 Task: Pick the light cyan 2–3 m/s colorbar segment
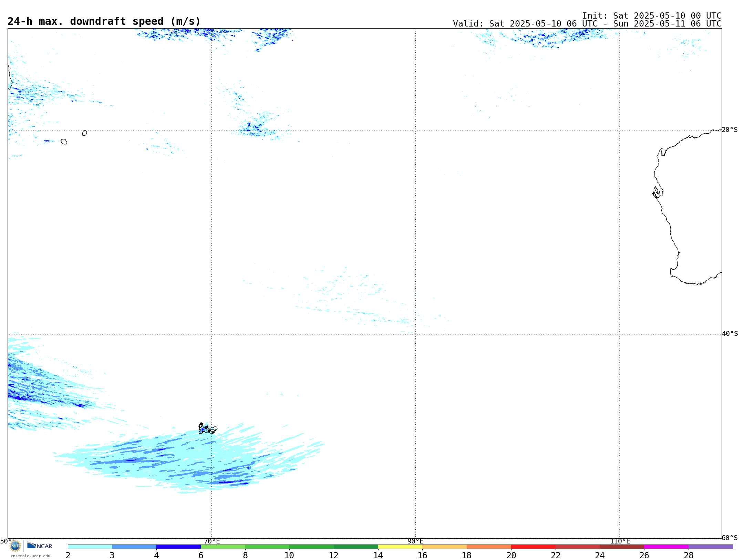[90, 547]
